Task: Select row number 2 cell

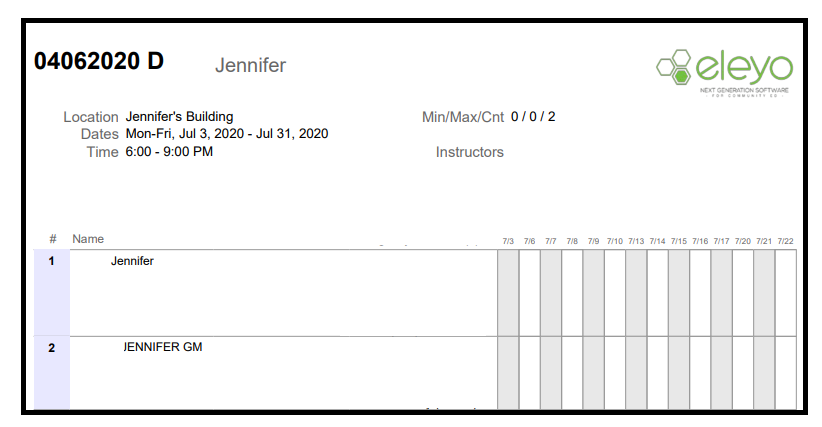Action: [x=52, y=372]
